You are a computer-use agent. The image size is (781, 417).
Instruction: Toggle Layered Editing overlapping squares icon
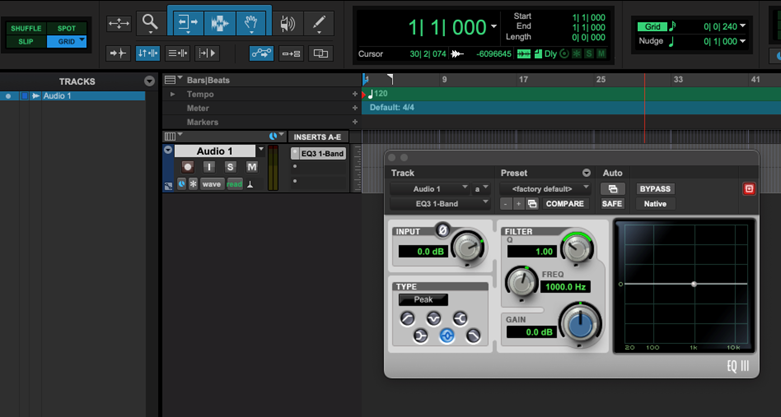[321, 53]
